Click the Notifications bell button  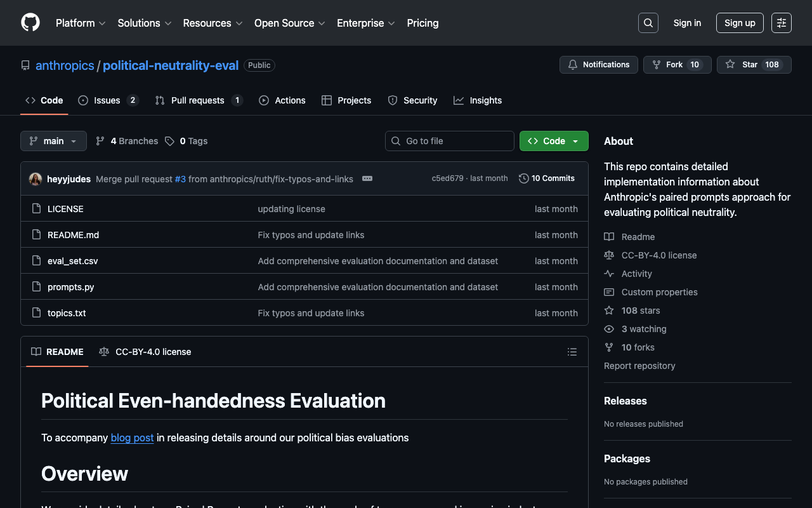598,65
